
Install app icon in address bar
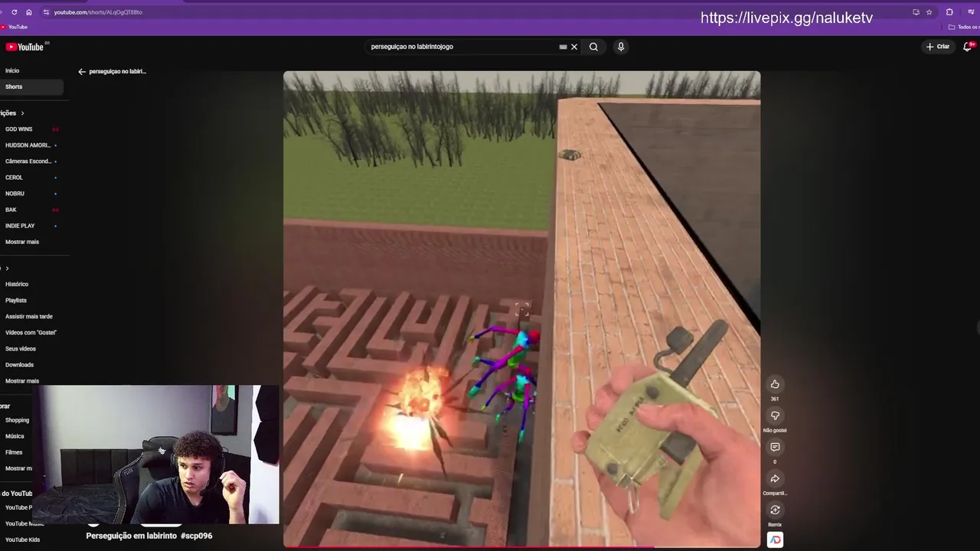[x=916, y=12]
